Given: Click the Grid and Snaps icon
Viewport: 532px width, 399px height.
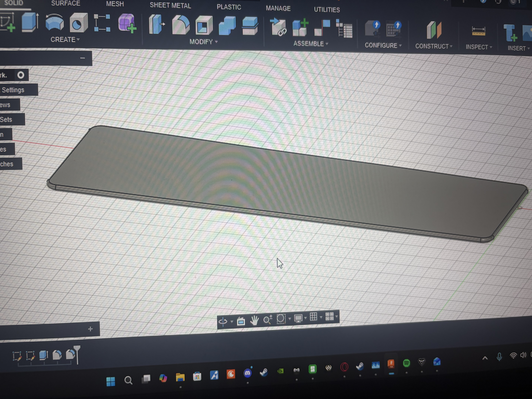Looking at the screenshot, I should (x=313, y=317).
